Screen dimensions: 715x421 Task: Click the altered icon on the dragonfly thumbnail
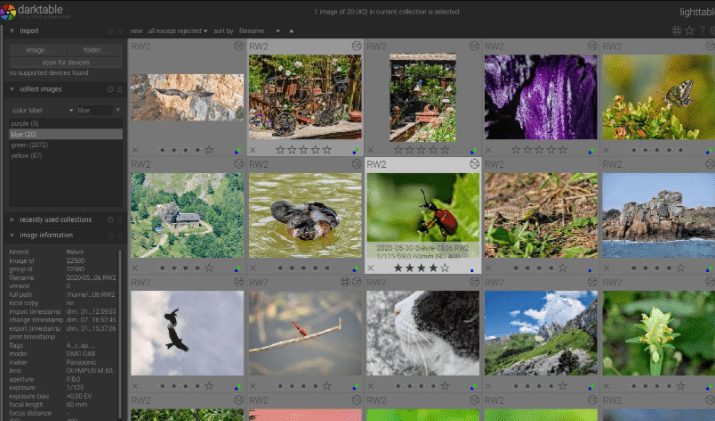pyautogui.click(x=356, y=282)
